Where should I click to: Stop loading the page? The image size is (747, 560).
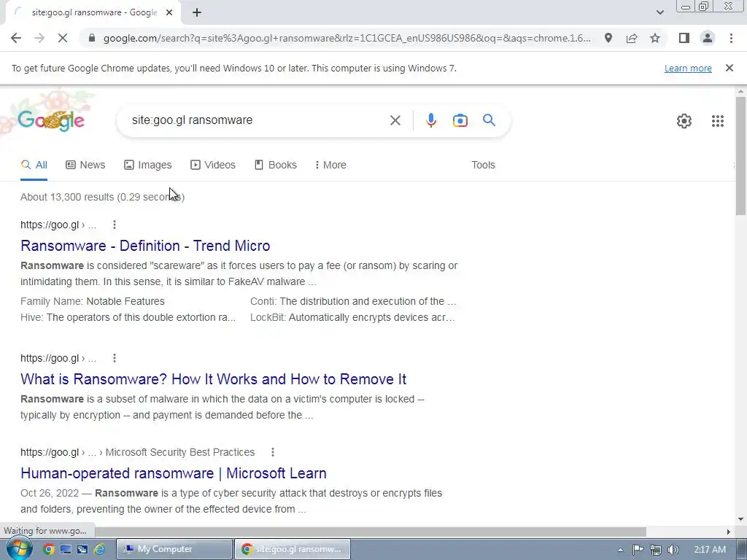click(x=63, y=38)
